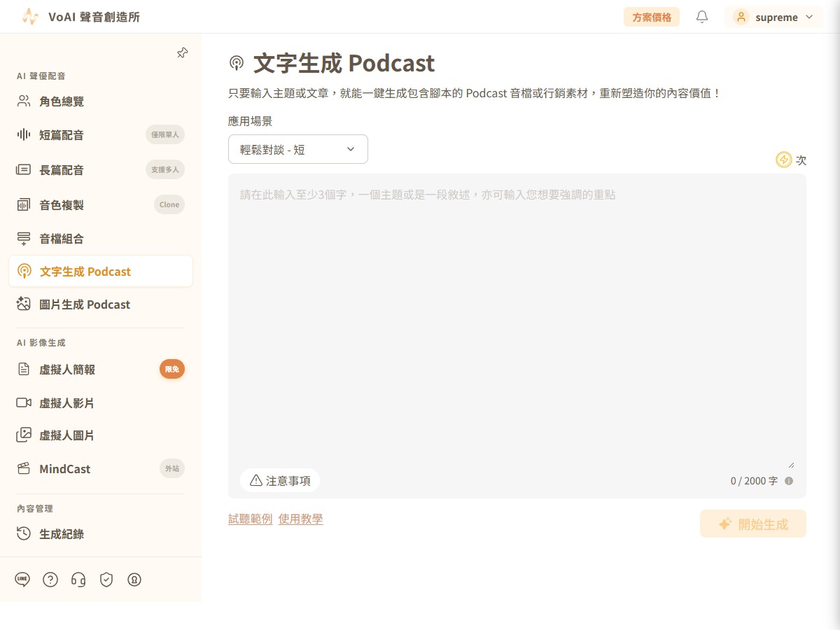840x630 pixels.
Task: Click the 僅限單人 badge
Action: tap(165, 134)
